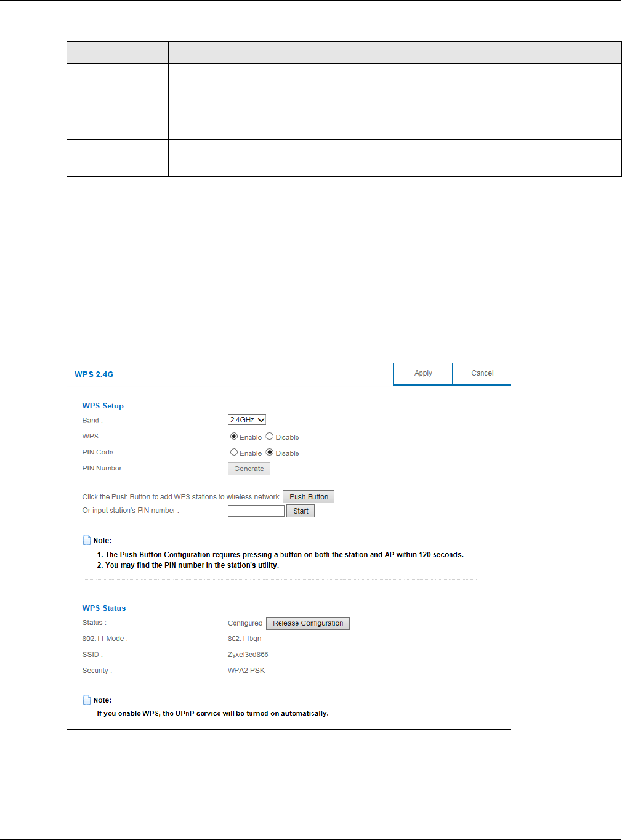This screenshot has height=840, width=622.
Task: Click the WPS Setup heading
Action: [103, 406]
